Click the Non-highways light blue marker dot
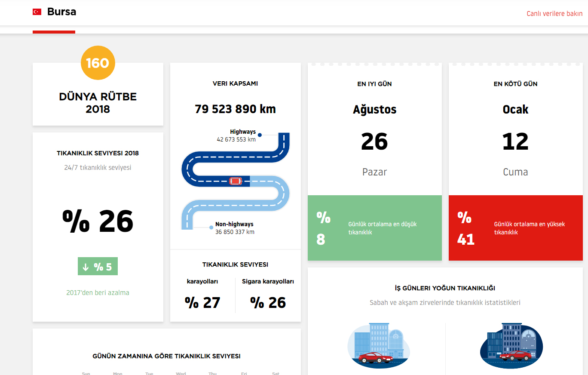588x375 pixels. coord(211,227)
